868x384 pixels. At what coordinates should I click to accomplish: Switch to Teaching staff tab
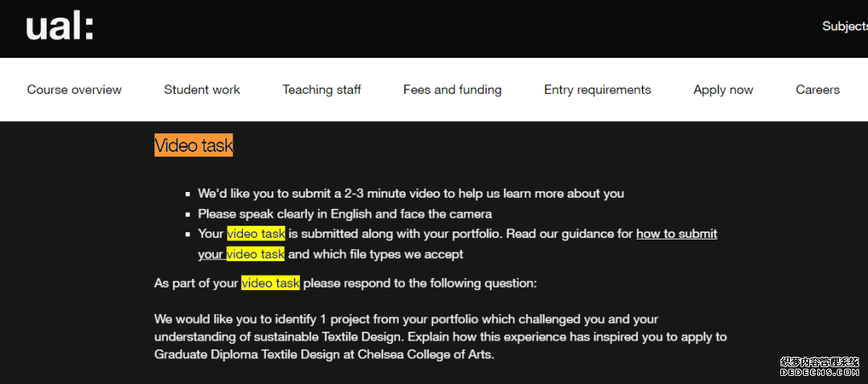[x=321, y=90]
